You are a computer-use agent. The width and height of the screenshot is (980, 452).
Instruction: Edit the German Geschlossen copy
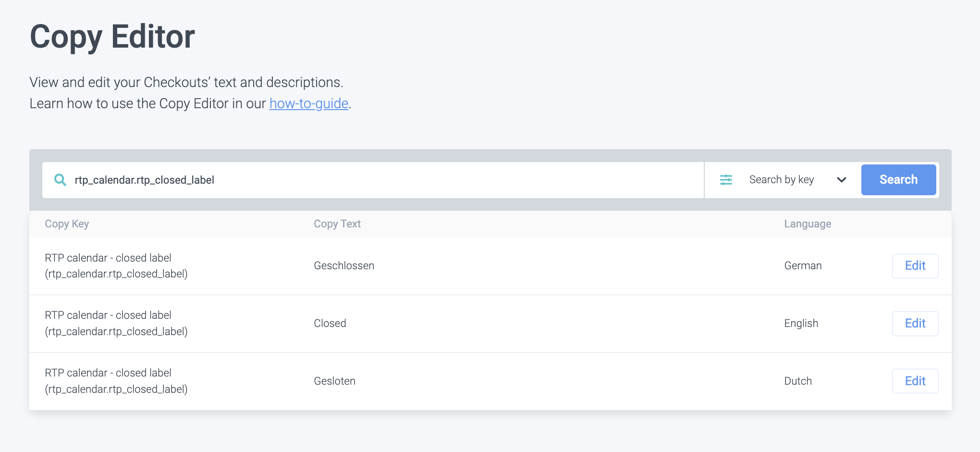click(915, 266)
